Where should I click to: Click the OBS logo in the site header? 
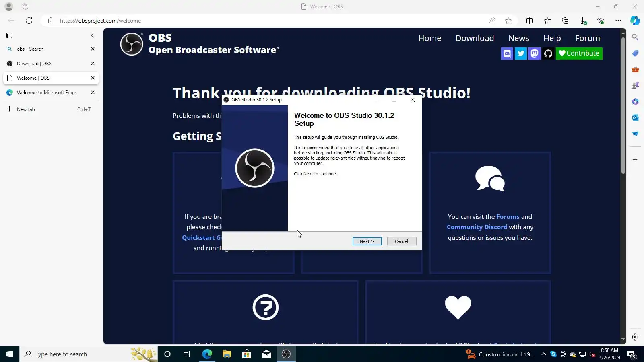pyautogui.click(x=132, y=44)
